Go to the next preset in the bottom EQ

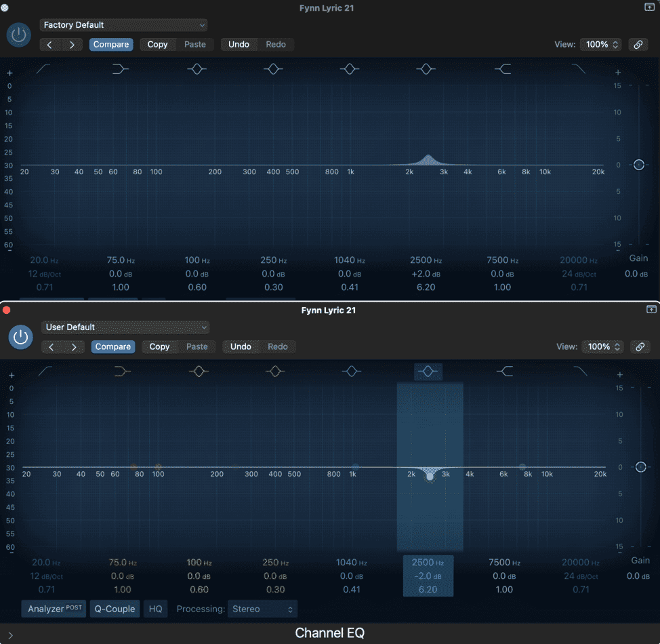[x=74, y=347]
